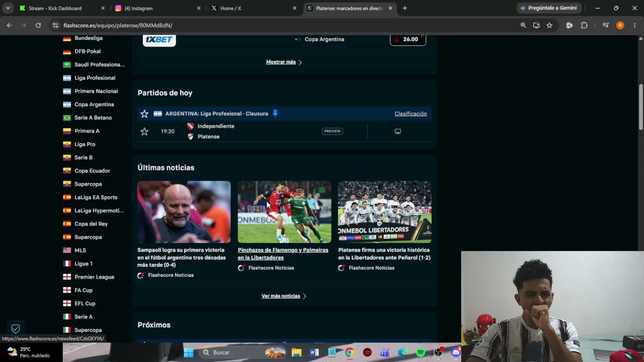The height and width of the screenshot is (362, 644).
Task: Click the install app icon in address bar
Action: [536, 25]
